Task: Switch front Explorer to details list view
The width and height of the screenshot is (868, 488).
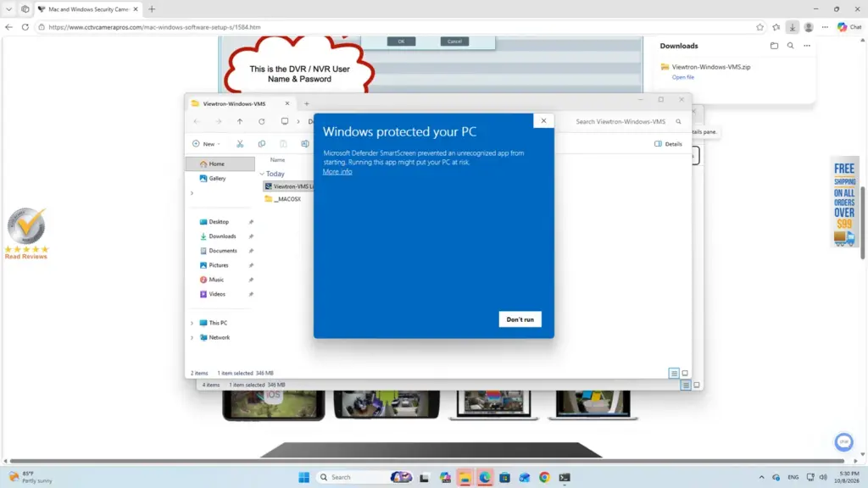Action: coord(674,374)
